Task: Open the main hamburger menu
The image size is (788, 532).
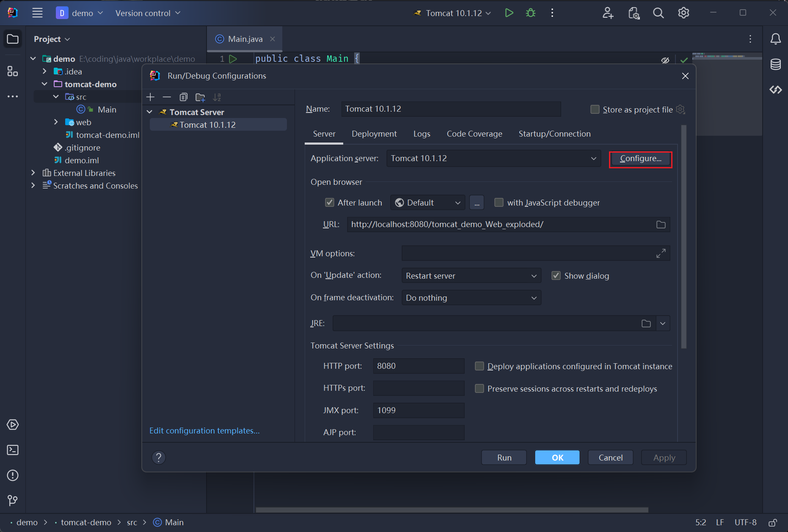Action: [37, 13]
